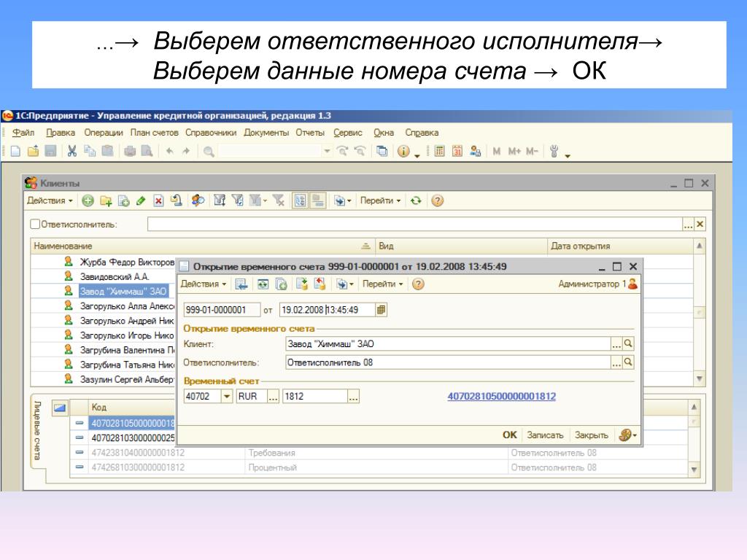Click the Search magnifier icon in main toolbar

pyautogui.click(x=209, y=152)
